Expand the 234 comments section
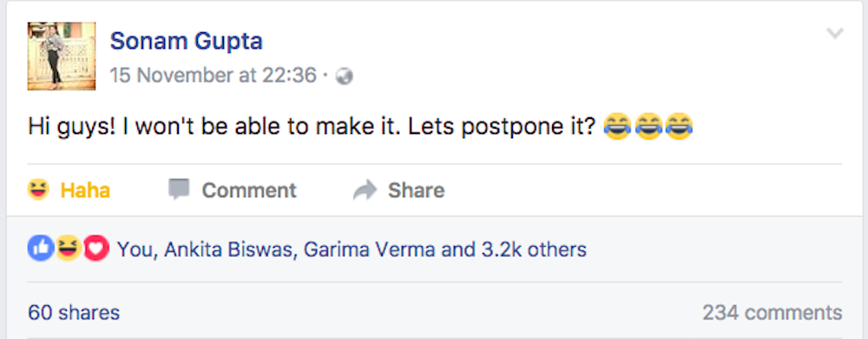The image size is (868, 339). click(773, 313)
